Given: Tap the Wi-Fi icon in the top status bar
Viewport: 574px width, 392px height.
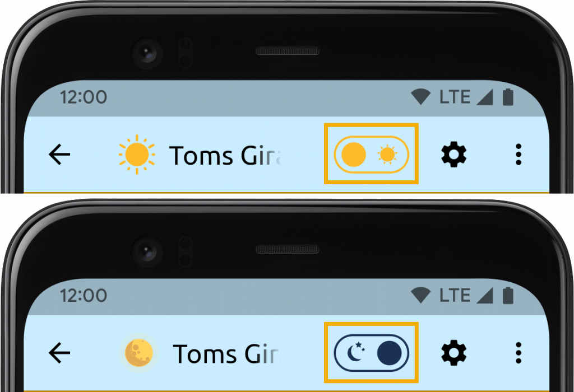Looking at the screenshot, I should pos(420,97).
